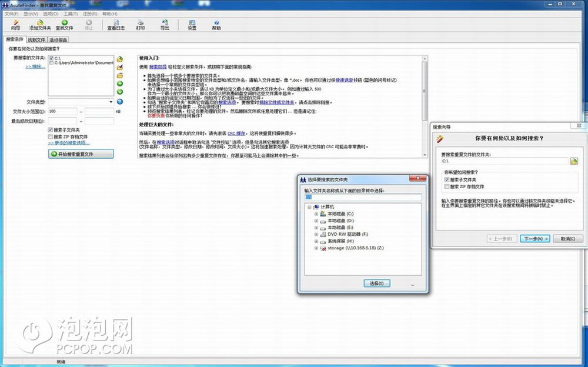
Task: Enable 搜索 ZIP 存档文件 in the 搜索向导 dialog
Action: [x=447, y=186]
